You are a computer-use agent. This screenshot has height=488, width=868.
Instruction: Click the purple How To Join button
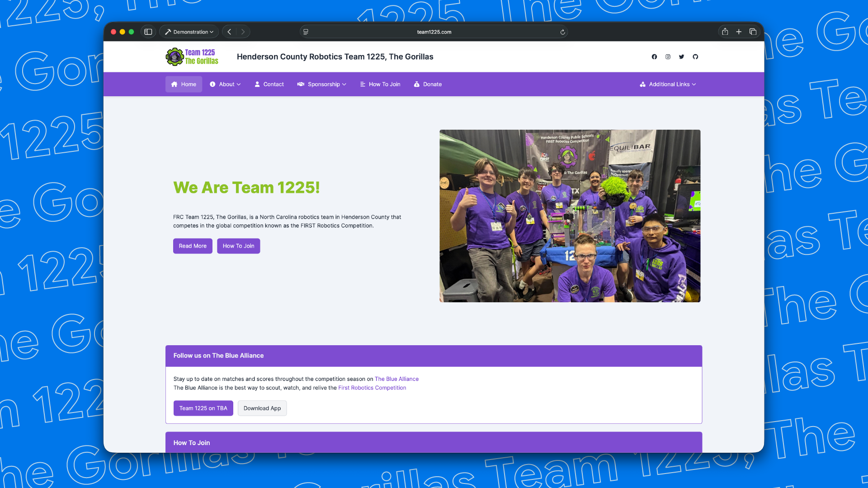click(x=238, y=246)
